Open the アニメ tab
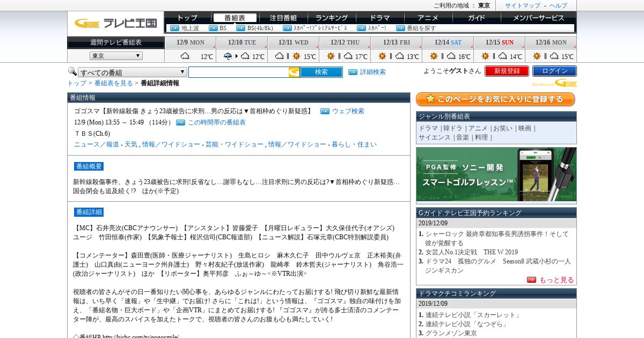 [428, 18]
